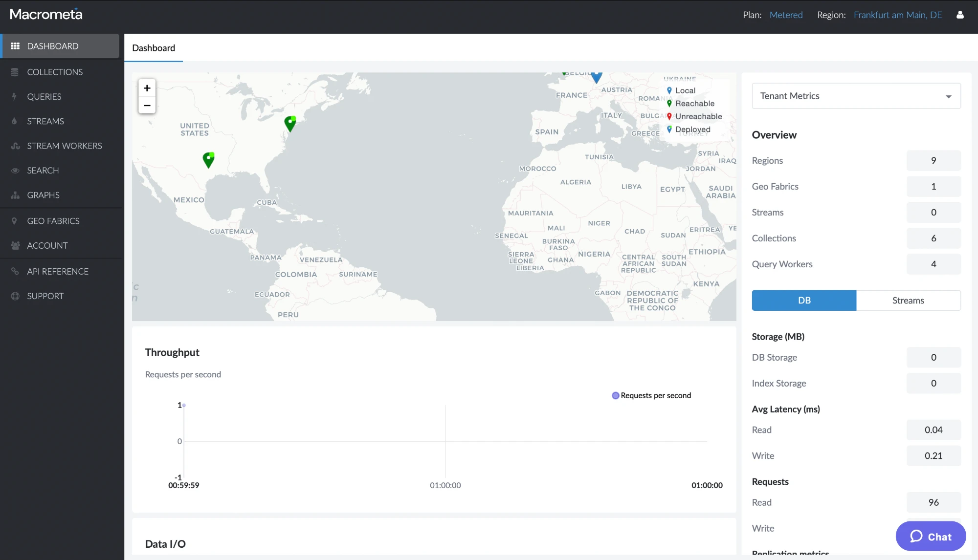This screenshot has width=978, height=560.
Task: Click the Collections count value 6
Action: point(934,238)
